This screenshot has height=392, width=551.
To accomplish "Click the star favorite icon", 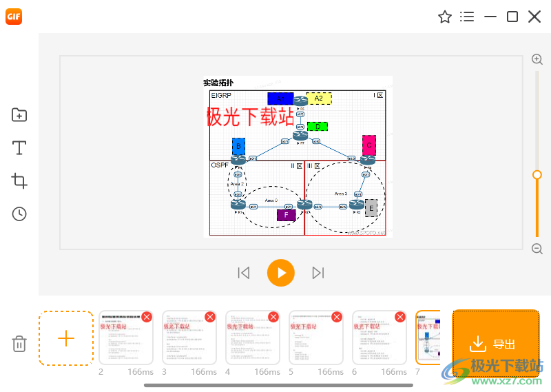I will tap(444, 17).
